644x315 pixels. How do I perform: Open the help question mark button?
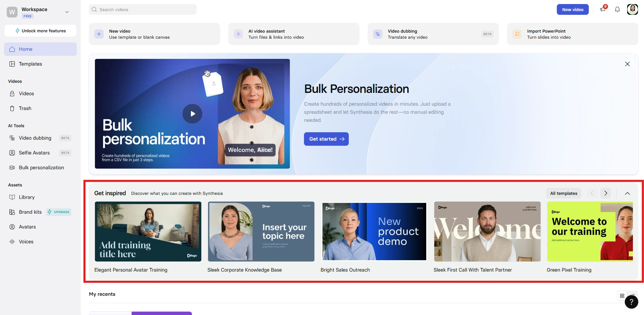point(632,302)
